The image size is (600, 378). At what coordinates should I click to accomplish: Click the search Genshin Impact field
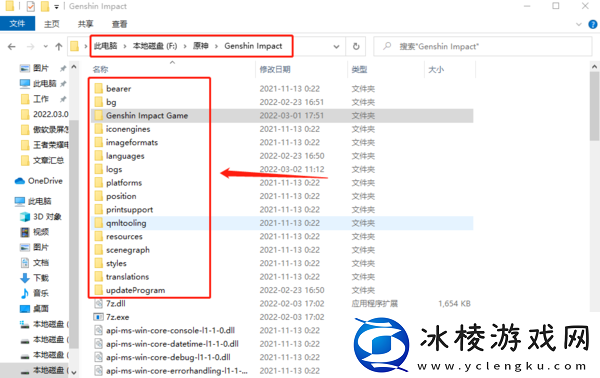tap(483, 47)
